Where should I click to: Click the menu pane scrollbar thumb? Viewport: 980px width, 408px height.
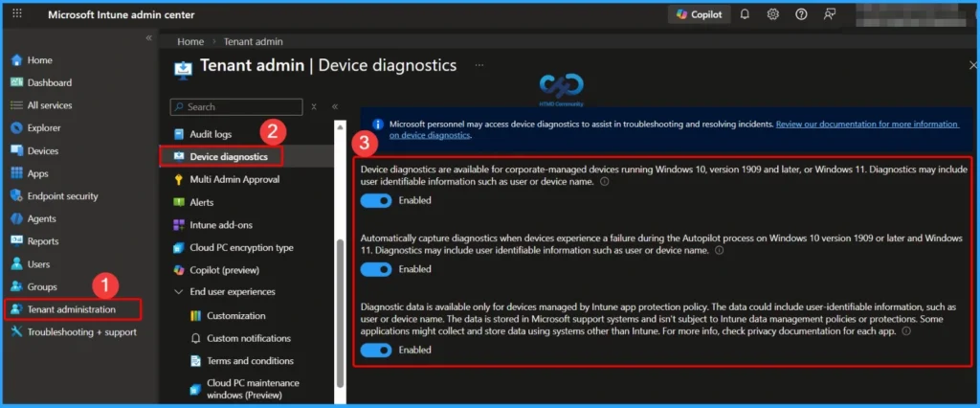[x=340, y=313]
